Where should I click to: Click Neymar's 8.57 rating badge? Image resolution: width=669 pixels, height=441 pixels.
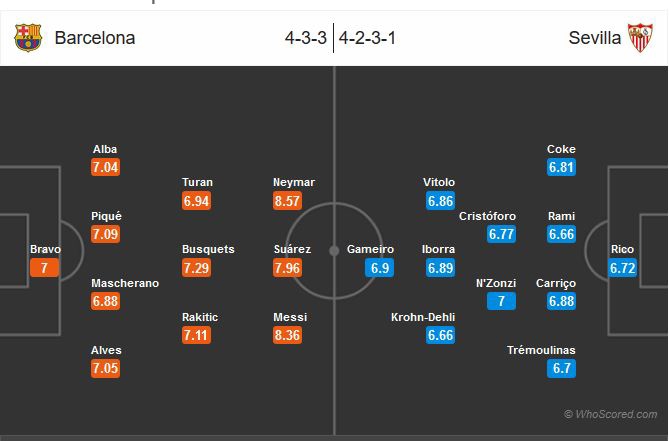(x=289, y=200)
